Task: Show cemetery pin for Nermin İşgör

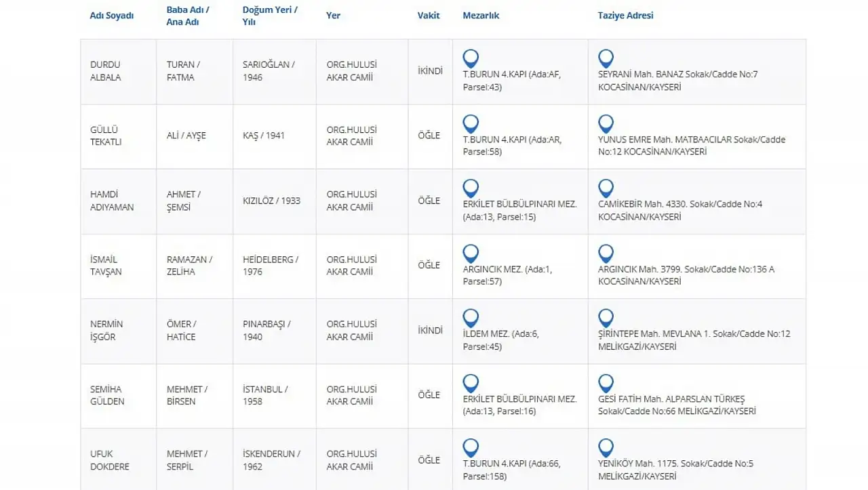Action: tap(471, 318)
